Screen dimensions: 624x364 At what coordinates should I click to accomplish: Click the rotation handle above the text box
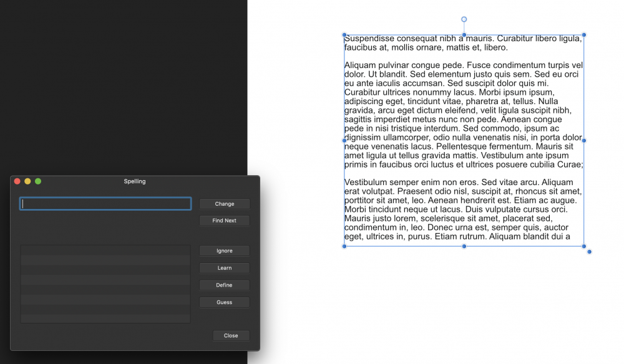[x=464, y=19]
